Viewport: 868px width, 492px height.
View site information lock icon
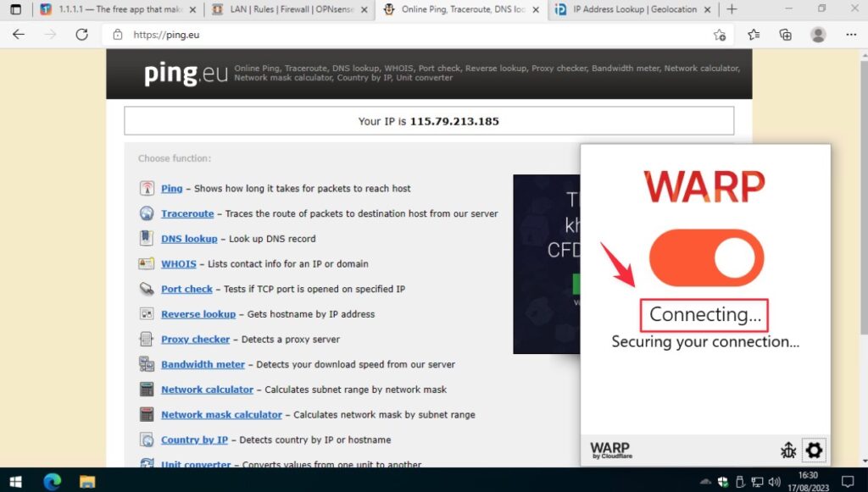pyautogui.click(x=117, y=35)
